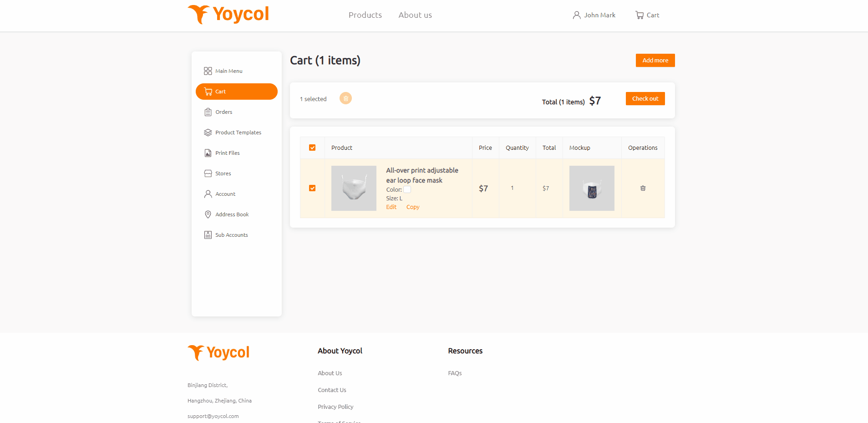Viewport: 868px width, 423px height.
Task: Go to the Stores panel
Action: click(223, 173)
